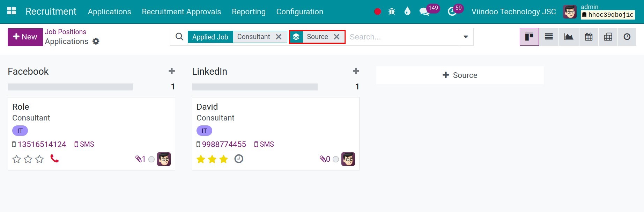Viewport: 644px width, 212px height.
Task: Open Viindoo Technology JSC company switcher
Action: coord(513,12)
